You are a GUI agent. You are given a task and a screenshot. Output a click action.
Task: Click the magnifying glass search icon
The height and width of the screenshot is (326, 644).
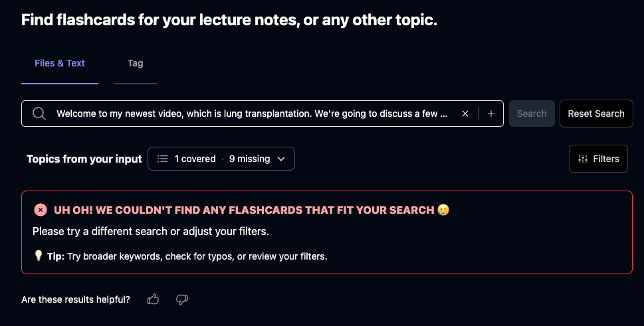(39, 114)
